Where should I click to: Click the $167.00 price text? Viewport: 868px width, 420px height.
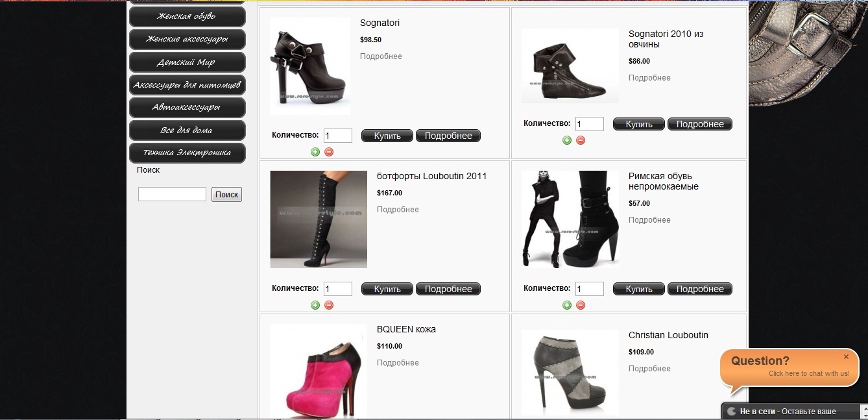pyautogui.click(x=389, y=193)
